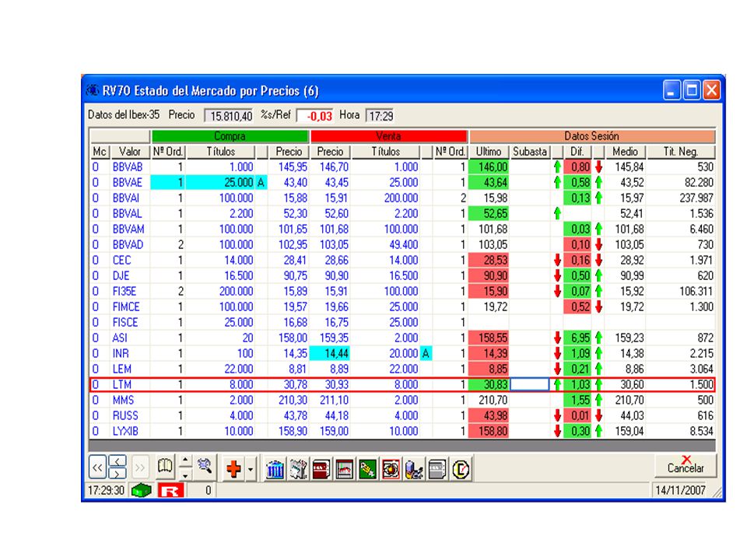
Task: Select the BBVAD row name
Action: click(x=128, y=245)
